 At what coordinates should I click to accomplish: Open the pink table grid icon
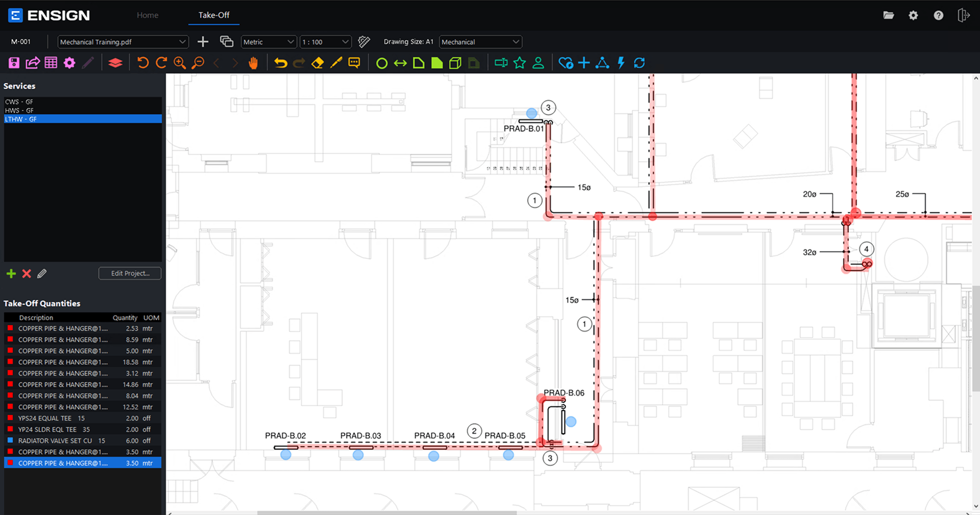pyautogui.click(x=51, y=63)
